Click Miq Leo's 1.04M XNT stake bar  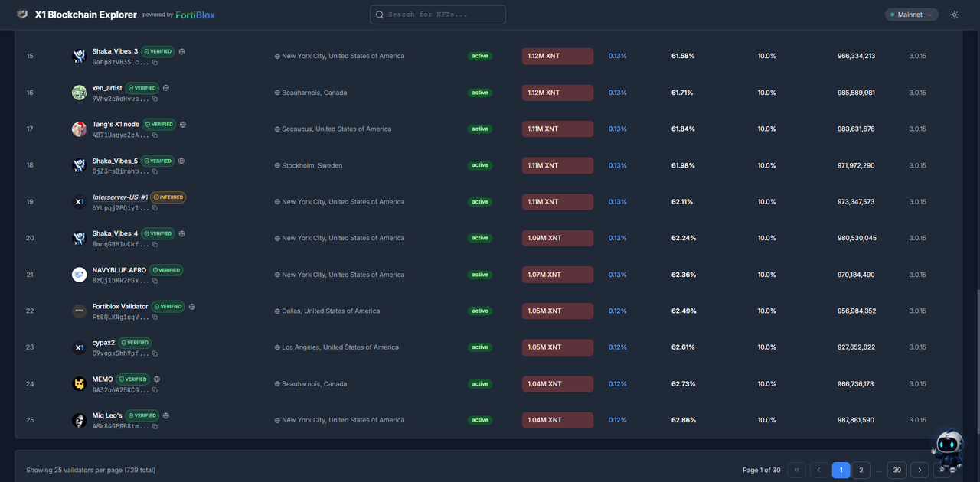(x=557, y=420)
